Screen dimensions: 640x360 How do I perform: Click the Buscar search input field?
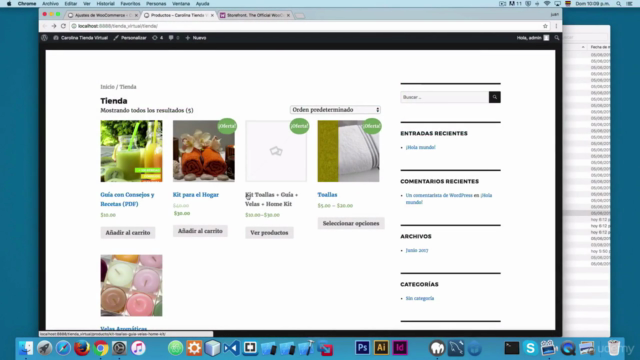click(444, 97)
